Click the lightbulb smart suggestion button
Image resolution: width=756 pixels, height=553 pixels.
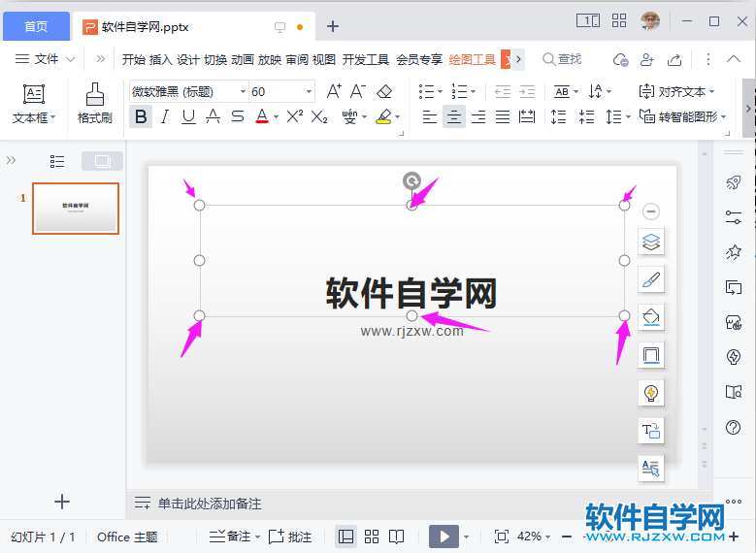point(651,393)
